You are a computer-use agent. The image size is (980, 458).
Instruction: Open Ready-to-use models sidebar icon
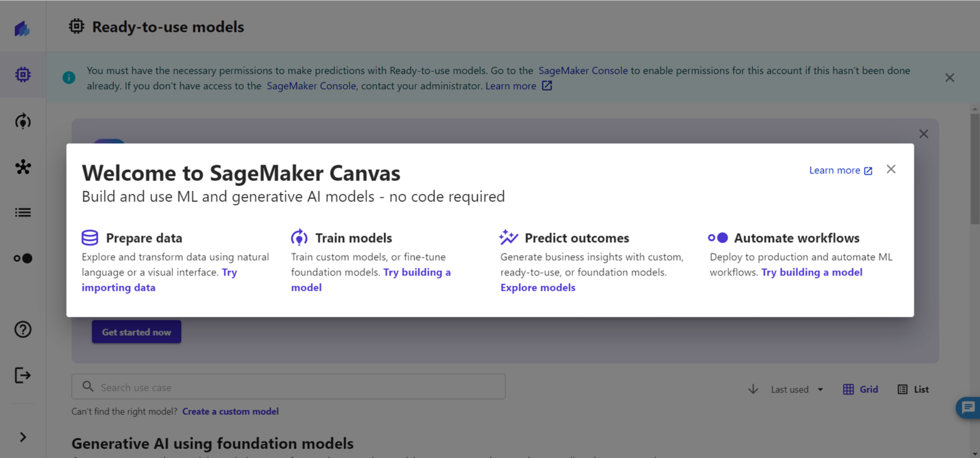coord(23,74)
